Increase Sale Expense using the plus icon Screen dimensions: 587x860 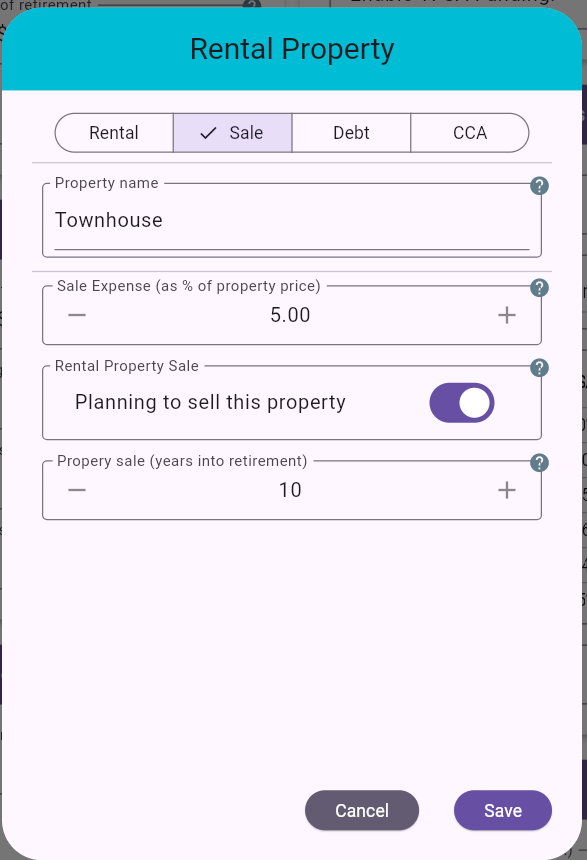pyautogui.click(x=507, y=314)
